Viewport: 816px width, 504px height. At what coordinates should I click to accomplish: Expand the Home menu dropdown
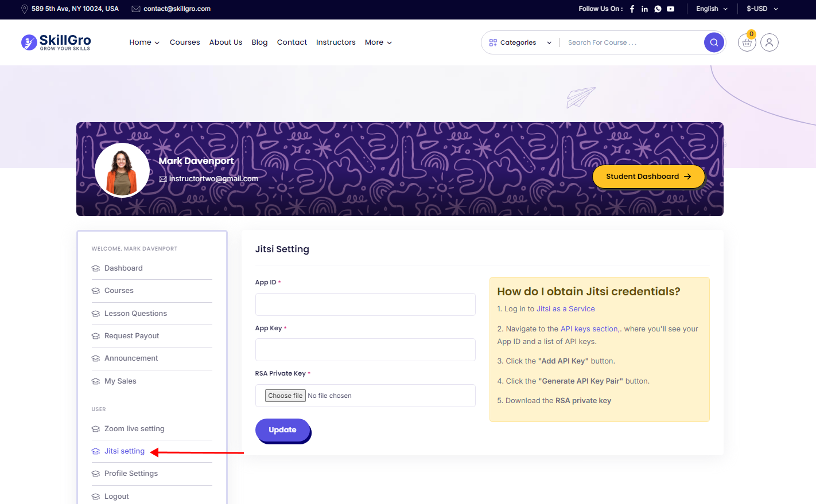point(144,42)
